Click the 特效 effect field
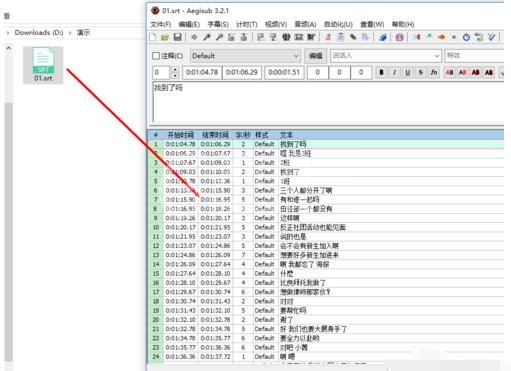511x371 pixels. click(474, 56)
